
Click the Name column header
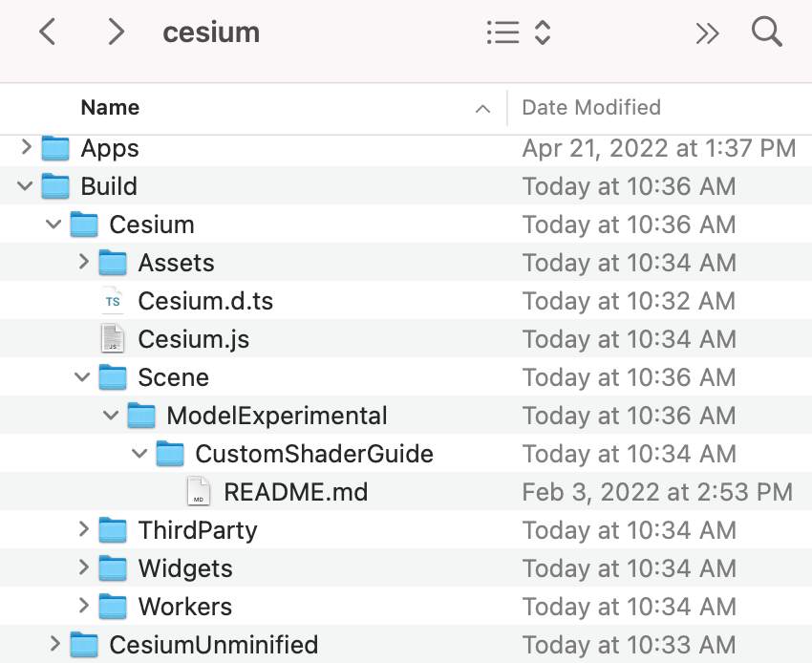point(110,107)
